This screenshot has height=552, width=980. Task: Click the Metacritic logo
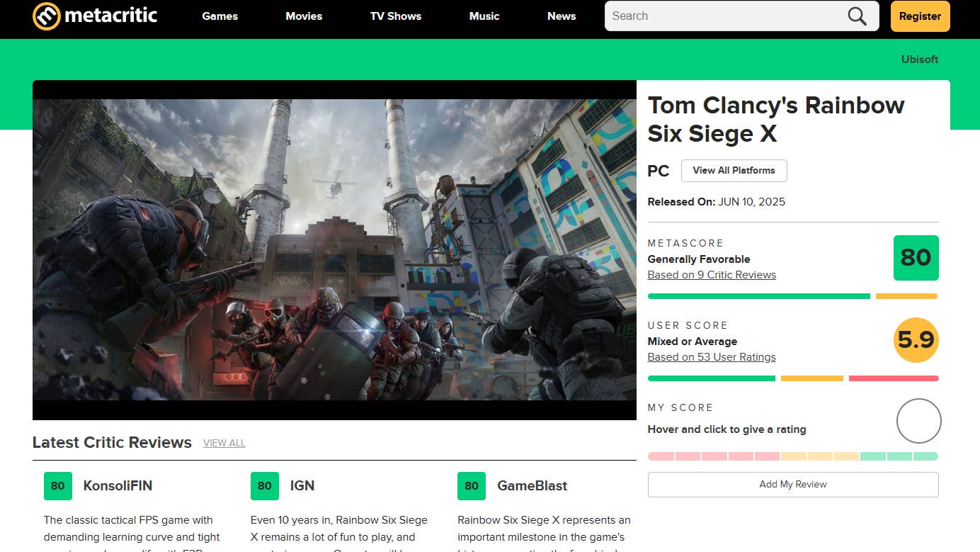94,16
